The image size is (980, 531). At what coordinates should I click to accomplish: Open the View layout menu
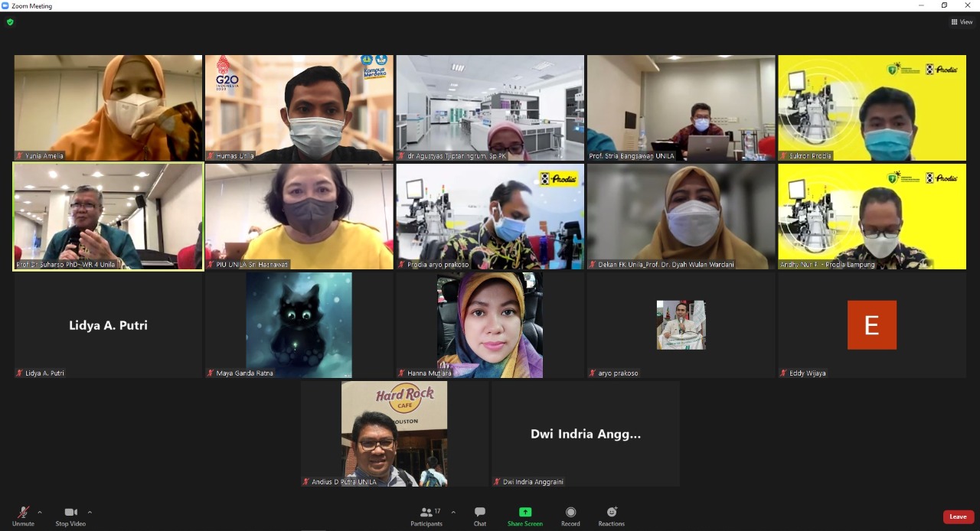click(962, 22)
